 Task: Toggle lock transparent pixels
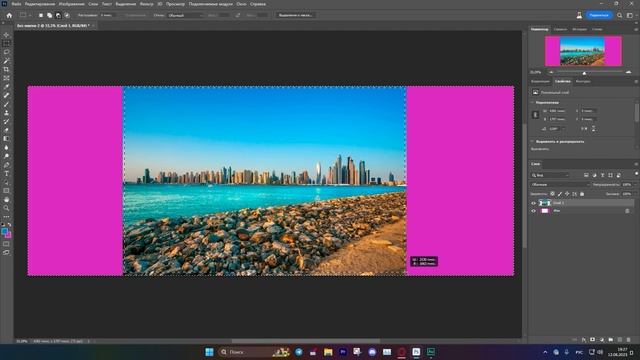click(552, 194)
